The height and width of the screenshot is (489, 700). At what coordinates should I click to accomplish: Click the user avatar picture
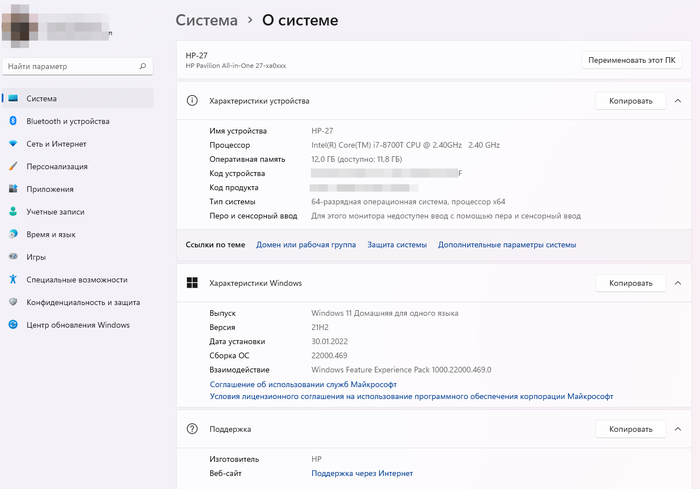tap(19, 26)
